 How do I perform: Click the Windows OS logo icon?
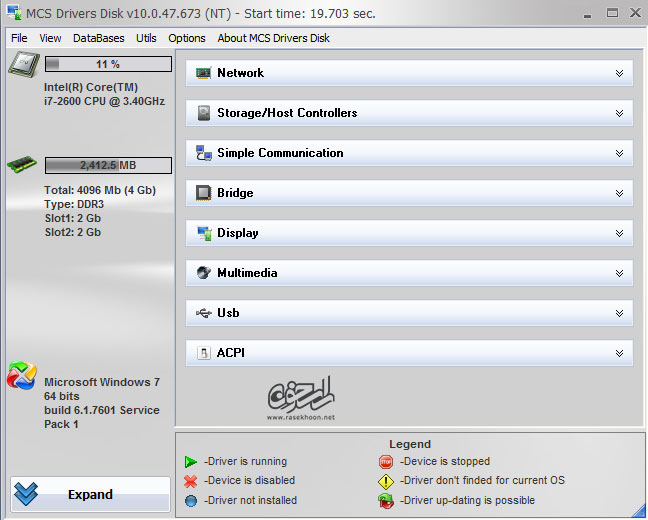pyautogui.click(x=22, y=376)
